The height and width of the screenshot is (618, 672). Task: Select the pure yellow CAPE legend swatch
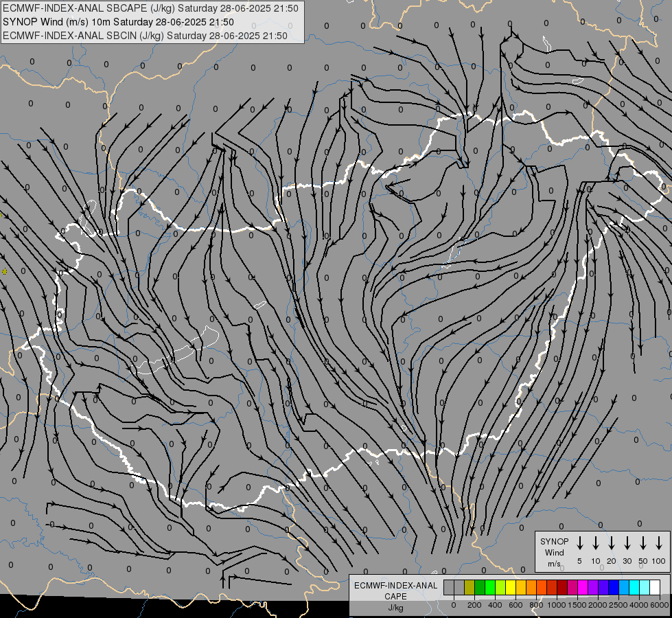[511, 587]
